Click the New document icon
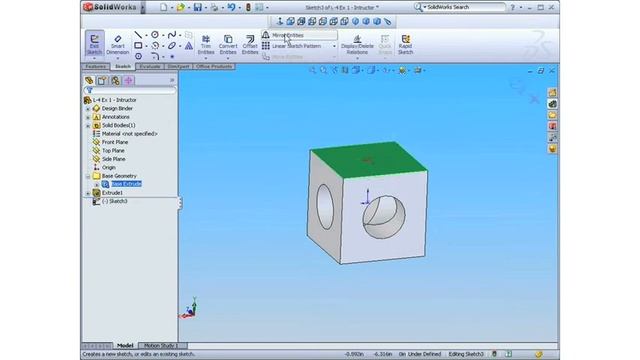Image resolution: width=640 pixels, height=360 pixels. (164, 7)
